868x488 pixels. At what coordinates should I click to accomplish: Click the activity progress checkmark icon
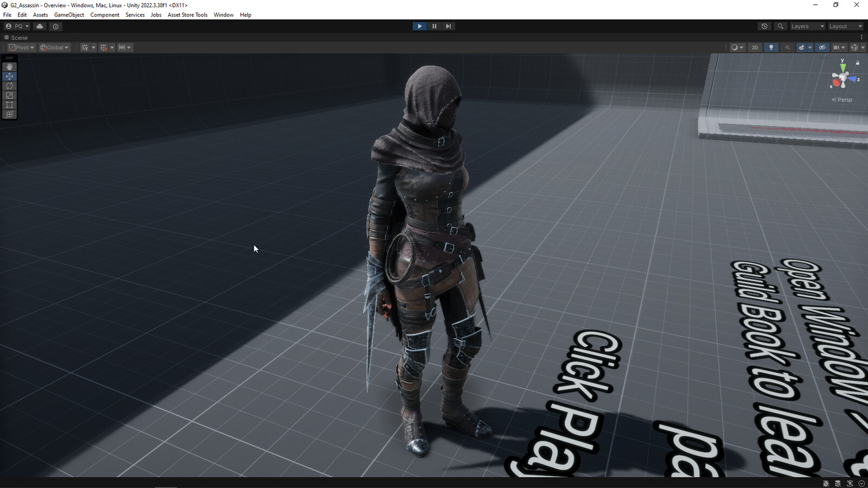[861, 483]
